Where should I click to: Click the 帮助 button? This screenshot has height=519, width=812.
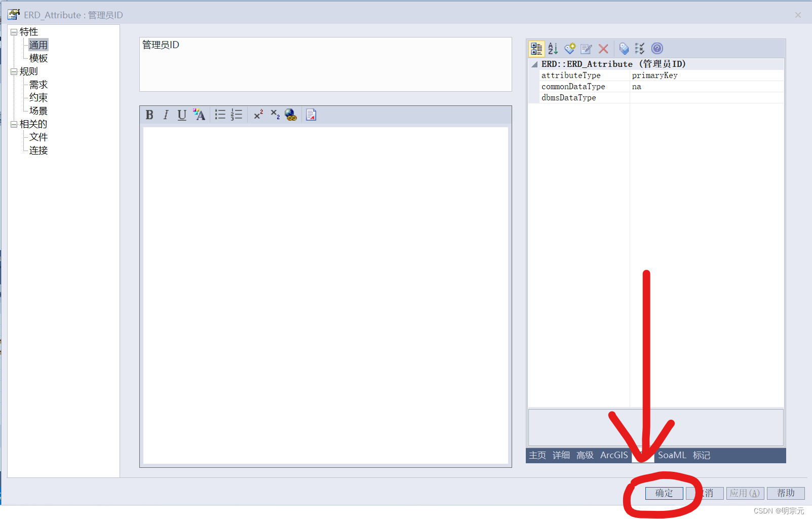pyautogui.click(x=786, y=493)
